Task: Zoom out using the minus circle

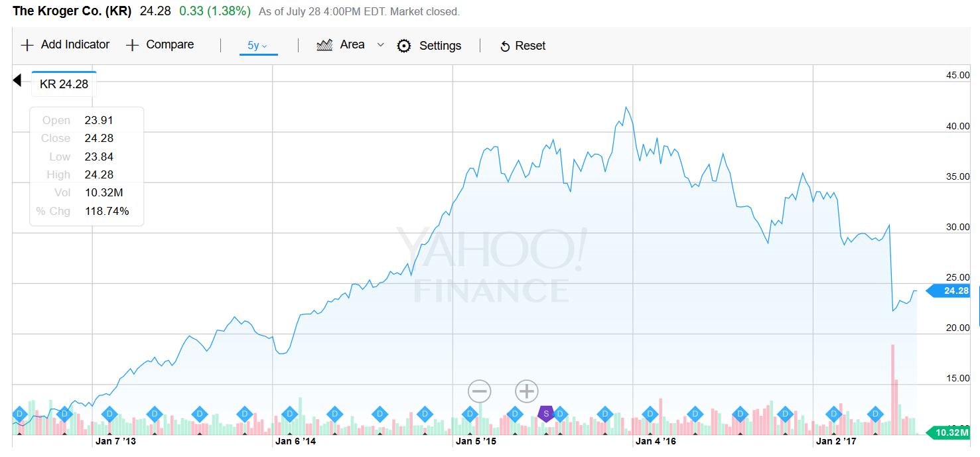Action: [479, 391]
